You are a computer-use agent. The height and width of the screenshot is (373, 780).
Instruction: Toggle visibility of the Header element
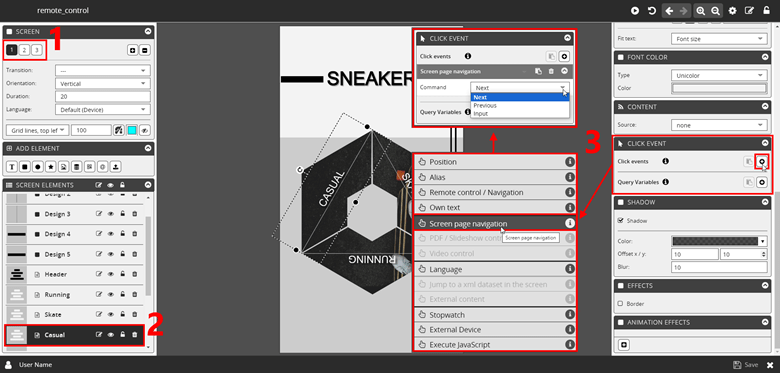(110, 275)
